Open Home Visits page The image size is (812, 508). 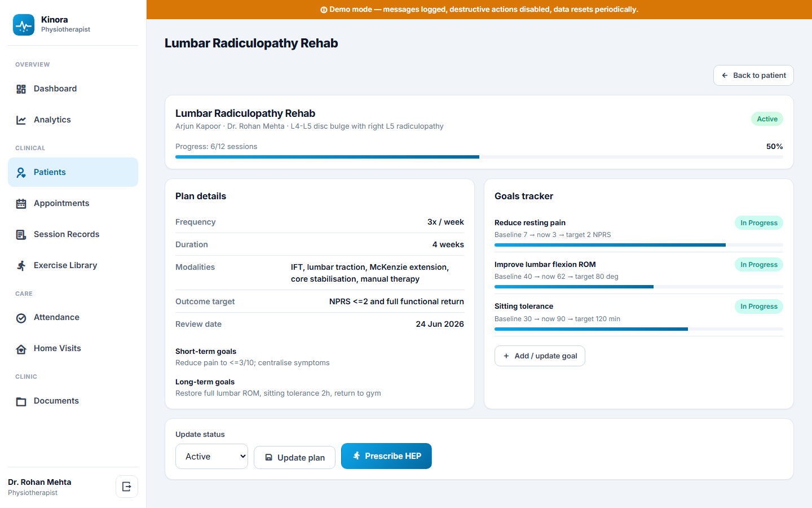[x=73, y=348]
